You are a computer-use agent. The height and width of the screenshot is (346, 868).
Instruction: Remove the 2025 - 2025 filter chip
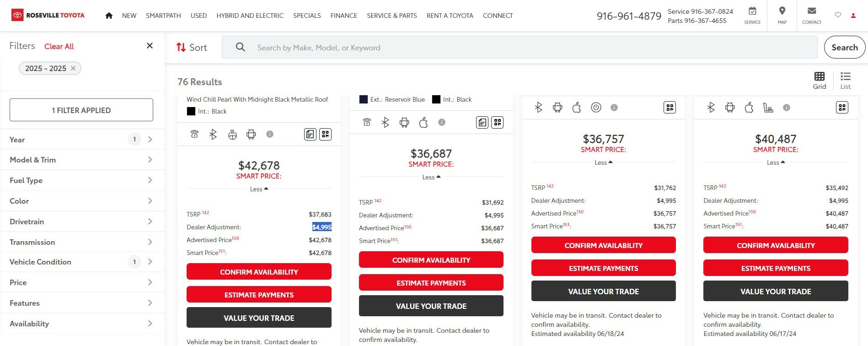pos(73,68)
